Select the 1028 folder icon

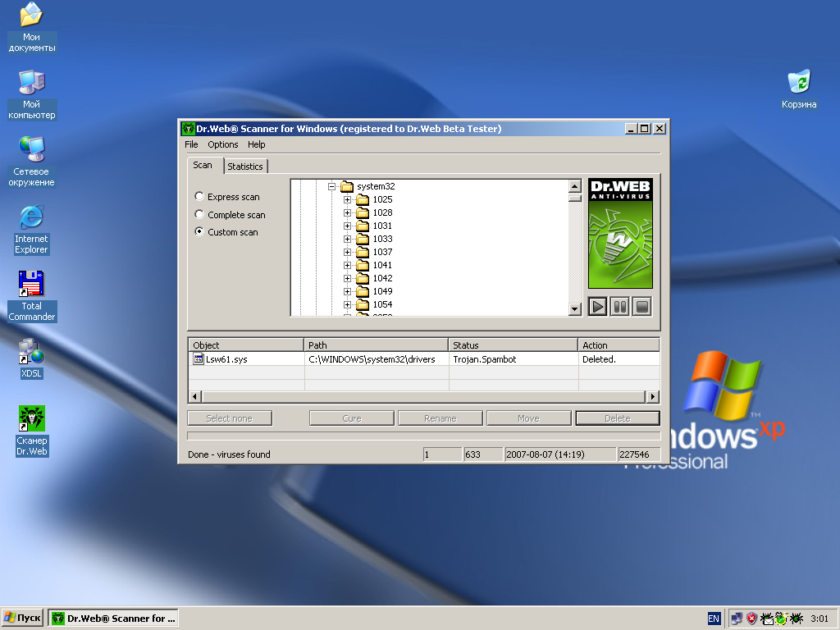(x=363, y=212)
